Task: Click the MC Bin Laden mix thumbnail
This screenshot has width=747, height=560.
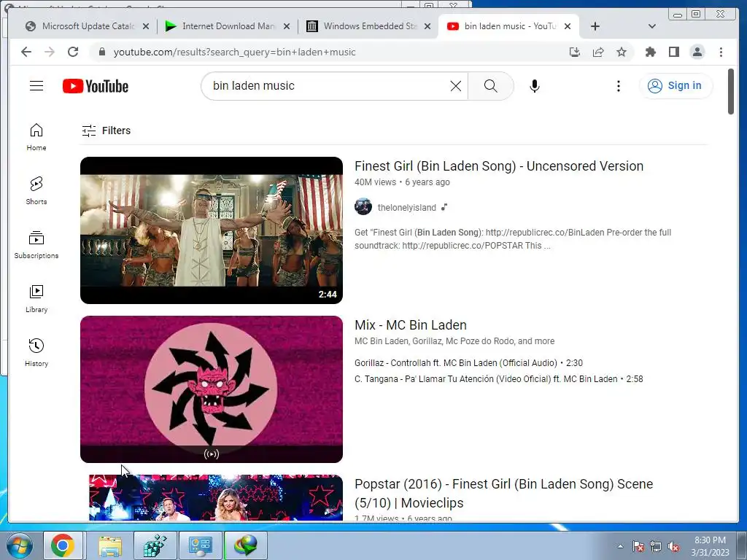Action: [212, 389]
